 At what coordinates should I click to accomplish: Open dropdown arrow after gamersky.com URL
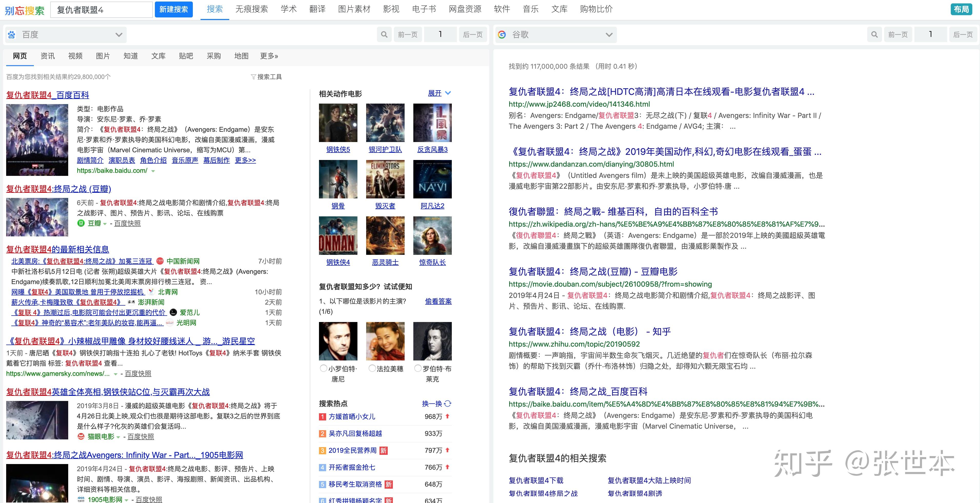point(115,374)
